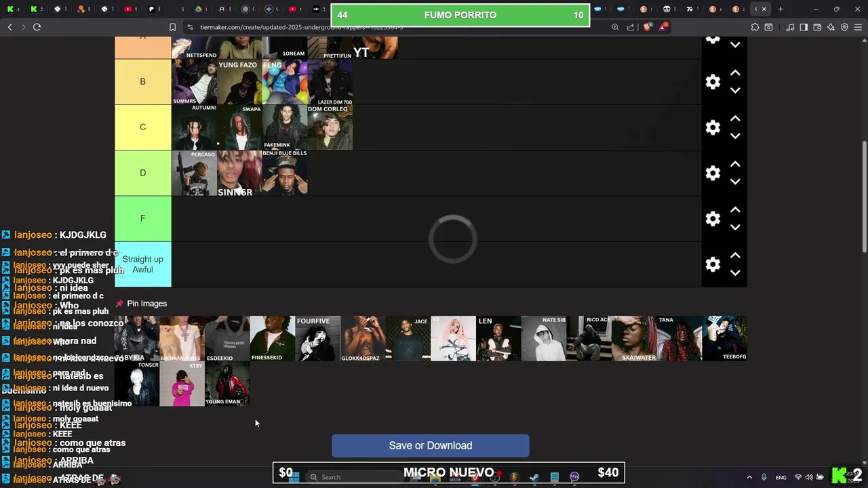Select YOUNG EMAN image in the pool
The image size is (868, 488).
(x=227, y=384)
